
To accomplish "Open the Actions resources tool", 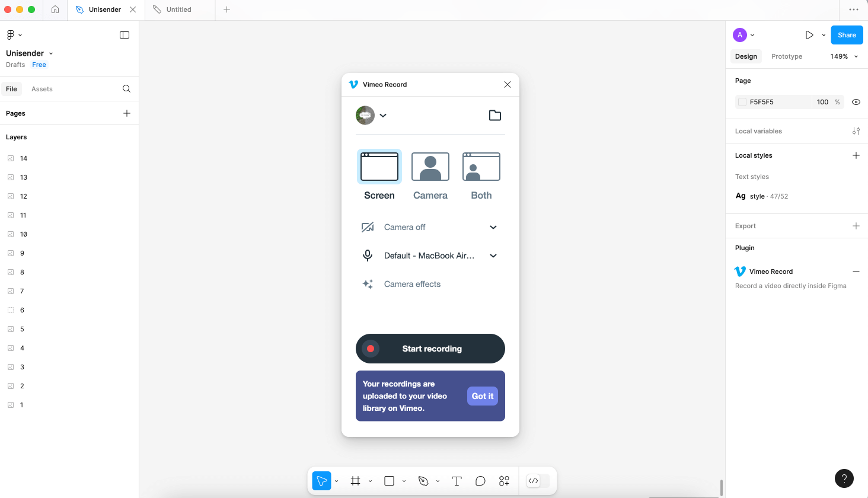I will tap(504, 481).
